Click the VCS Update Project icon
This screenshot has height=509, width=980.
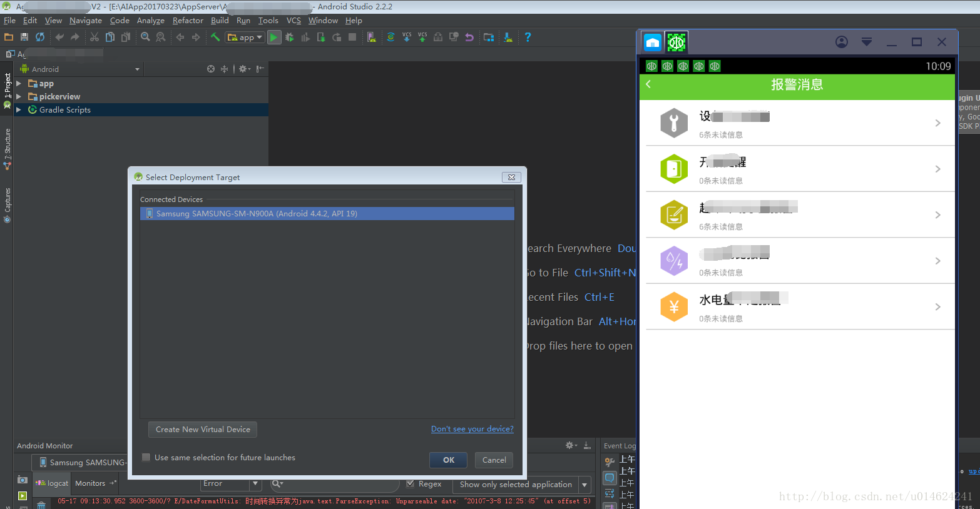407,38
